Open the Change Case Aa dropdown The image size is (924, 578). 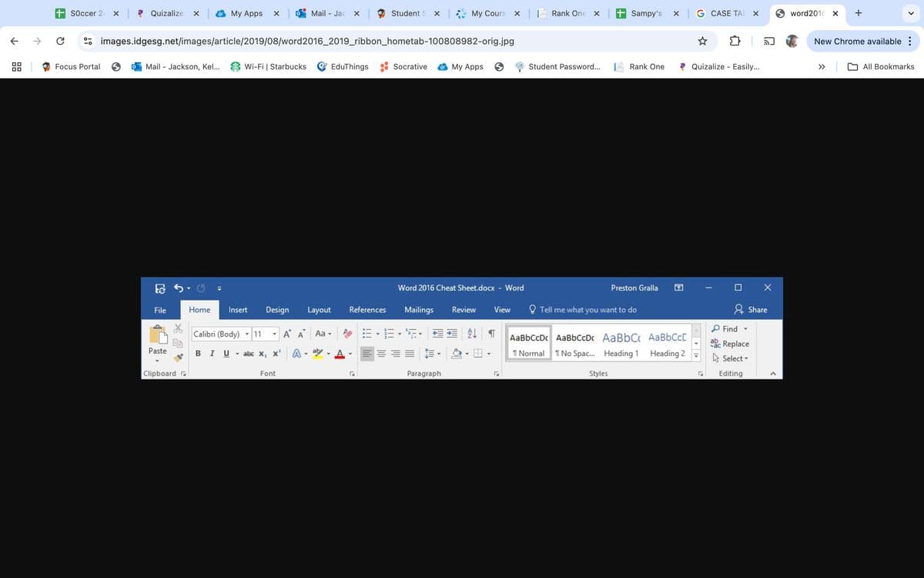(323, 334)
